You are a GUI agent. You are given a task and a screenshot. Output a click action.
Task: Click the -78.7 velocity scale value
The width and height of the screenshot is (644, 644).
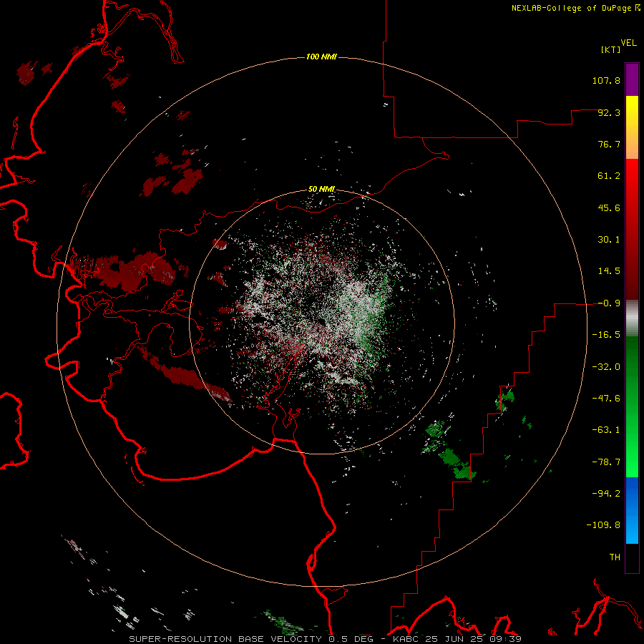(x=606, y=462)
